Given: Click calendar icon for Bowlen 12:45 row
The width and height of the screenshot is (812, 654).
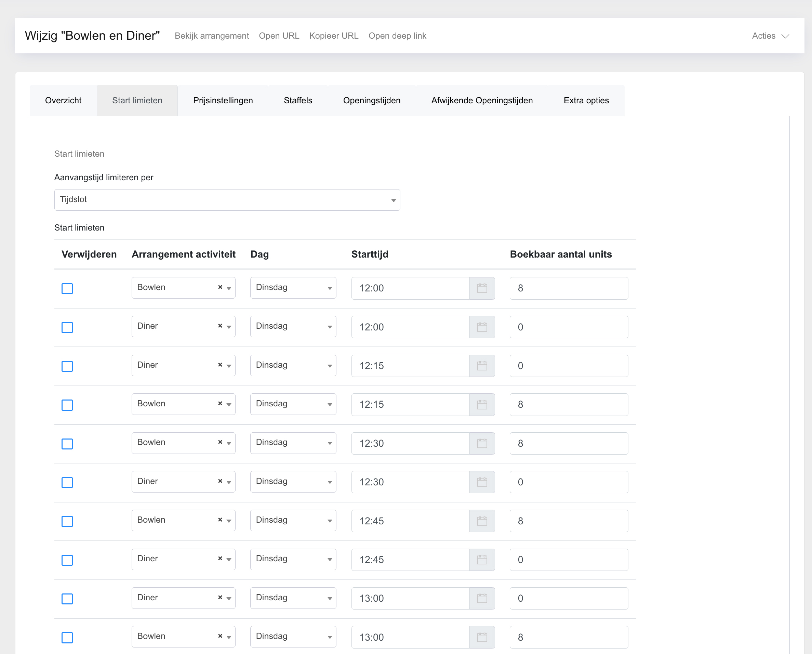Looking at the screenshot, I should tap(482, 521).
